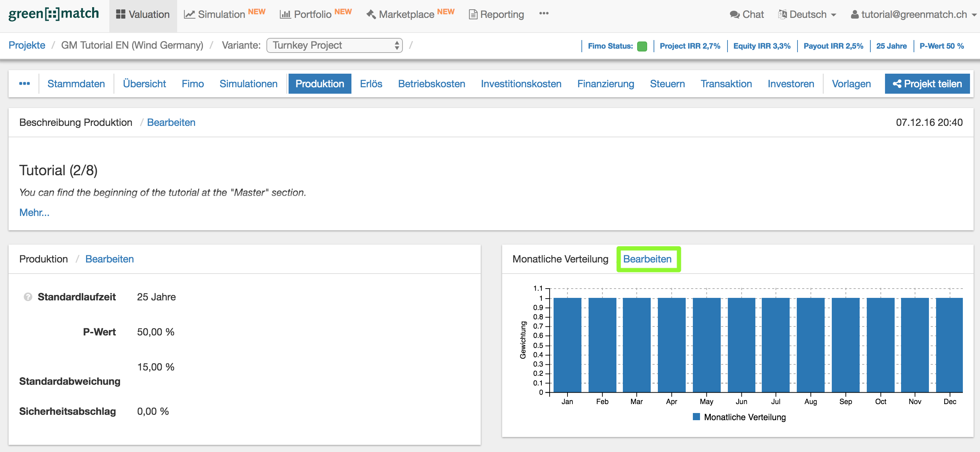Click the three-dots menu in tab bar
This screenshot has width=980, height=452.
pos(24,83)
